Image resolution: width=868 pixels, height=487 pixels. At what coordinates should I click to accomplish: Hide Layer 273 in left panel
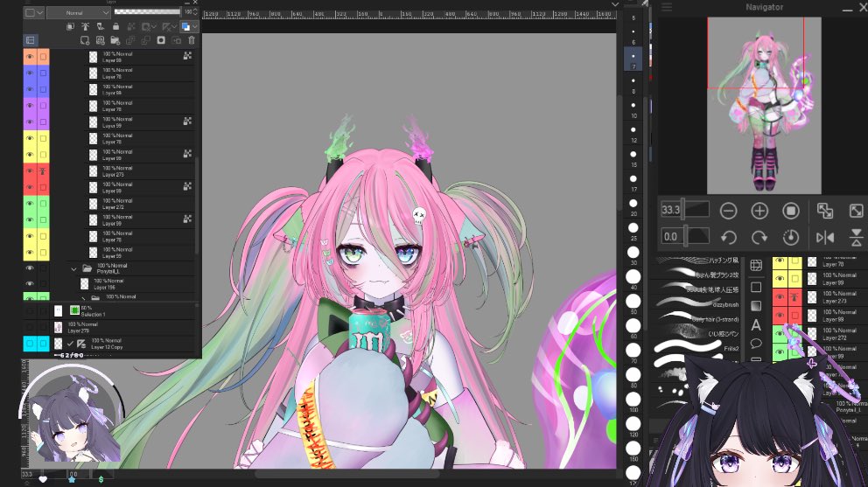click(30, 170)
